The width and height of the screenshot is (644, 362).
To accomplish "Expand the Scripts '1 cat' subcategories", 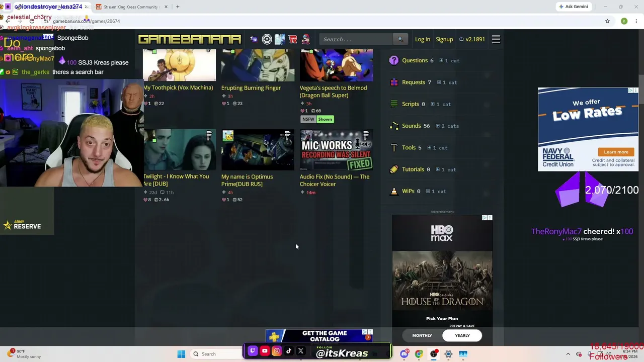I will [441, 104].
